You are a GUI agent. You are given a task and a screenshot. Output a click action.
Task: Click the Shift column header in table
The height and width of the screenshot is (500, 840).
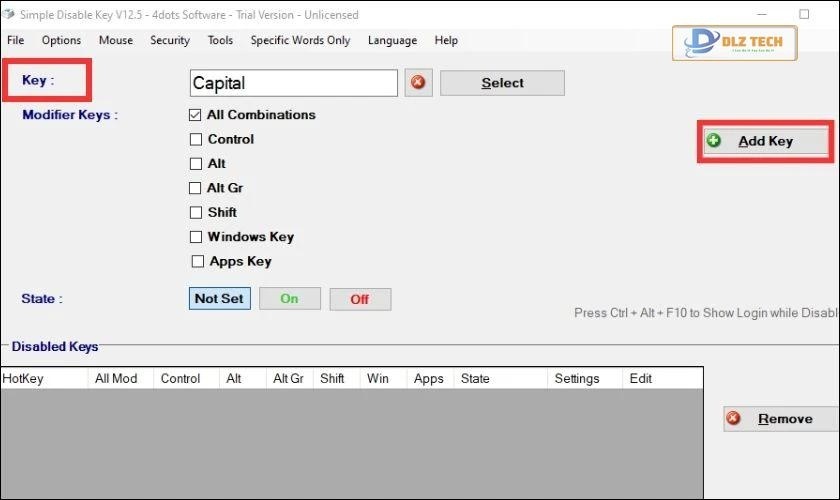click(x=336, y=378)
